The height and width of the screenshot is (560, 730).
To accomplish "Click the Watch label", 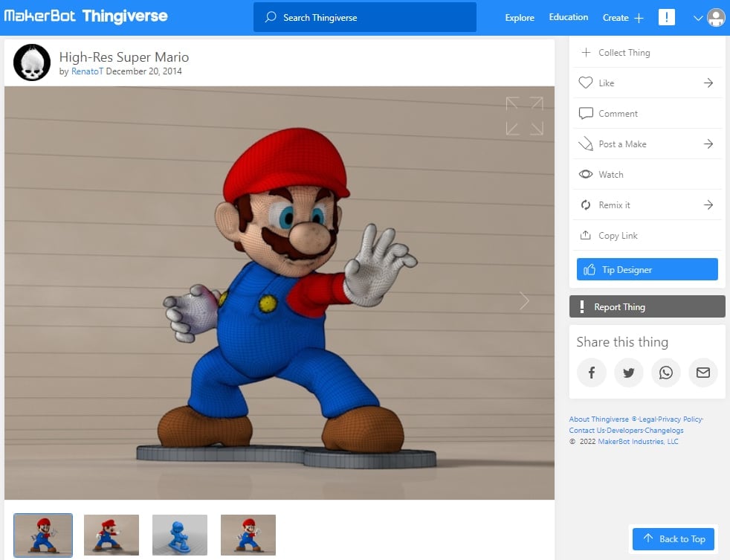I will click(611, 175).
